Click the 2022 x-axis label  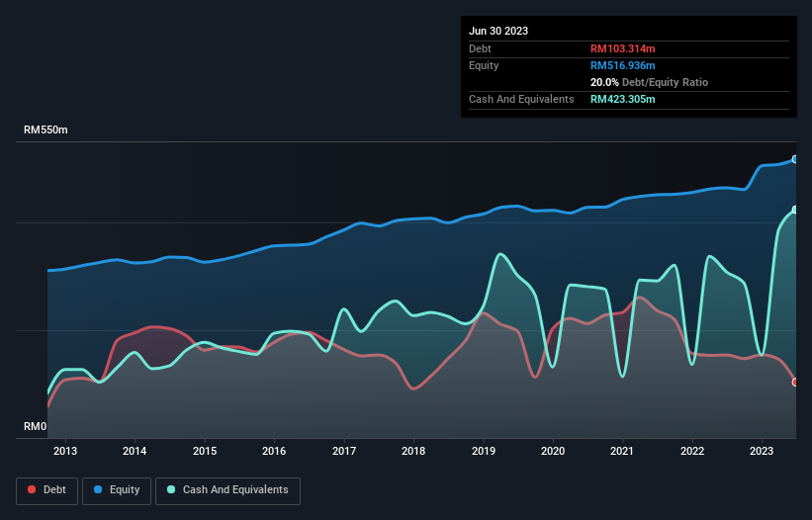[692, 451]
